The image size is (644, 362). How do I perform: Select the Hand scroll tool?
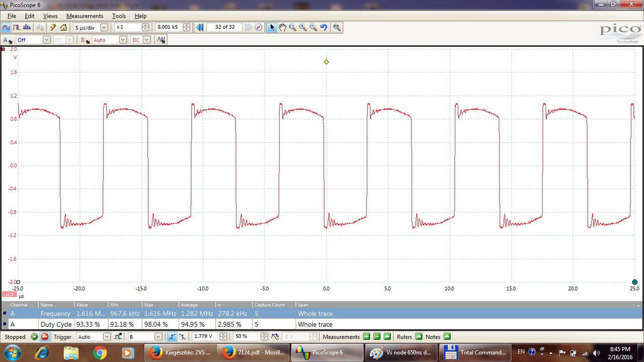[282, 27]
